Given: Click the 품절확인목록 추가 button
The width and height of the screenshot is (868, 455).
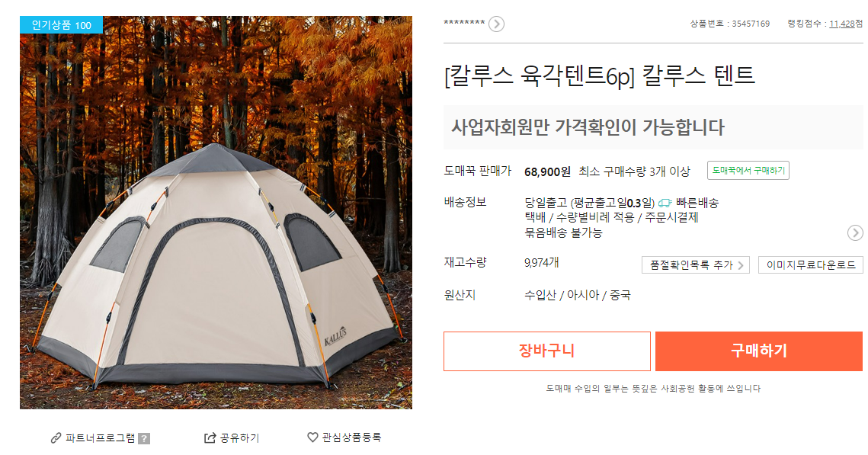Looking at the screenshot, I should point(696,265).
